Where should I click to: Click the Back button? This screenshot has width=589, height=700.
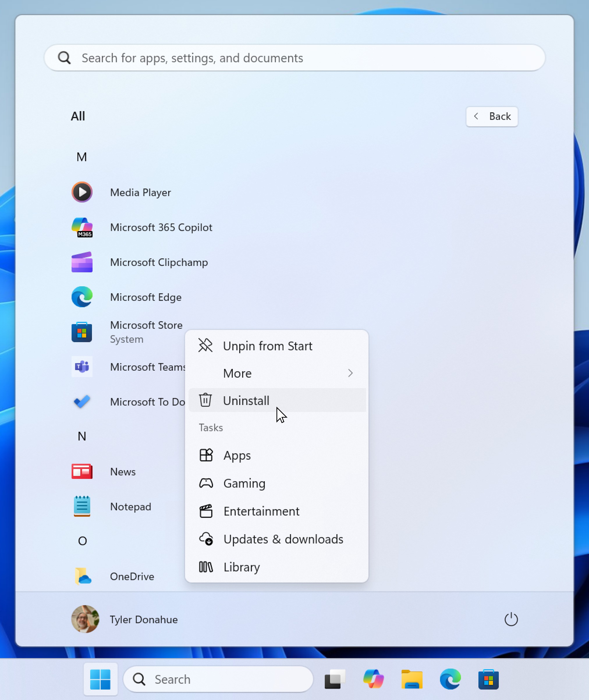coord(492,116)
